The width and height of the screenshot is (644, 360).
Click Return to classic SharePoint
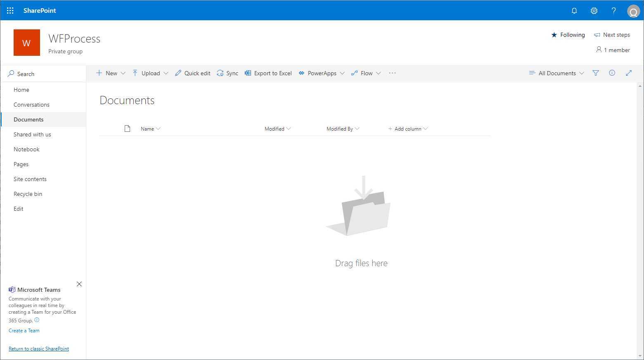(39, 349)
